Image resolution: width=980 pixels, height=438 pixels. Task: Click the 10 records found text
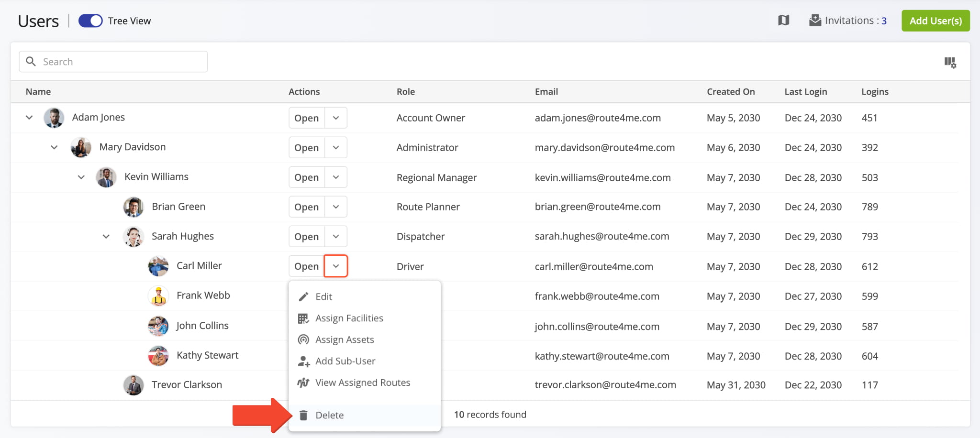490,414
